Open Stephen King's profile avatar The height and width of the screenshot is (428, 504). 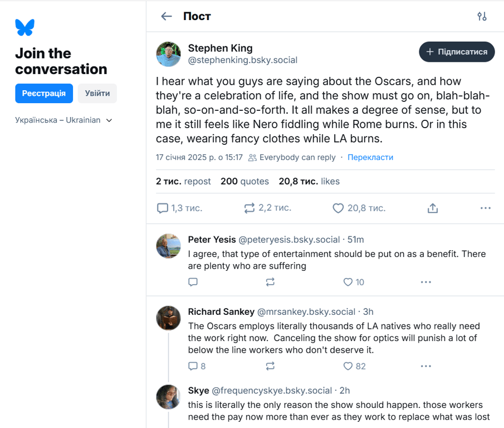[168, 54]
